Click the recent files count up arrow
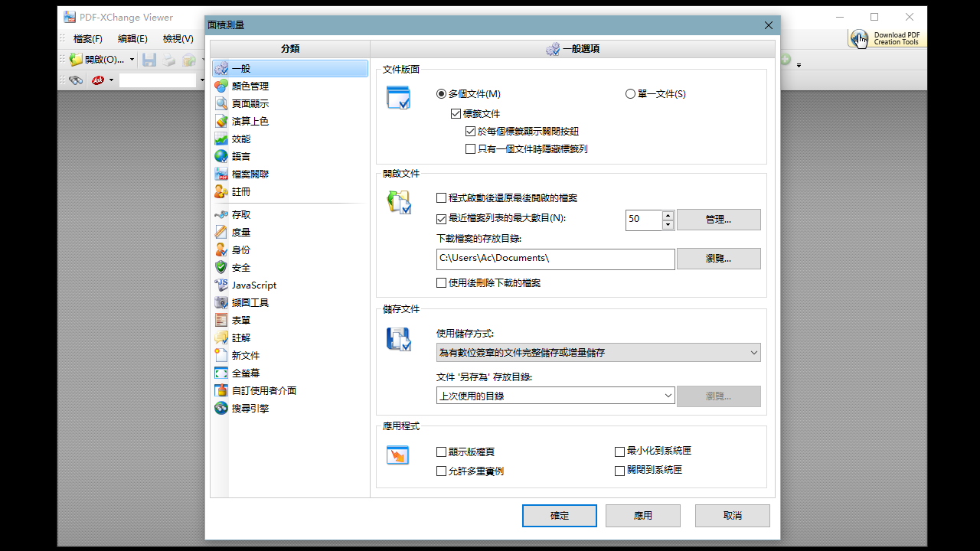Image resolution: width=980 pixels, height=551 pixels. [x=667, y=215]
